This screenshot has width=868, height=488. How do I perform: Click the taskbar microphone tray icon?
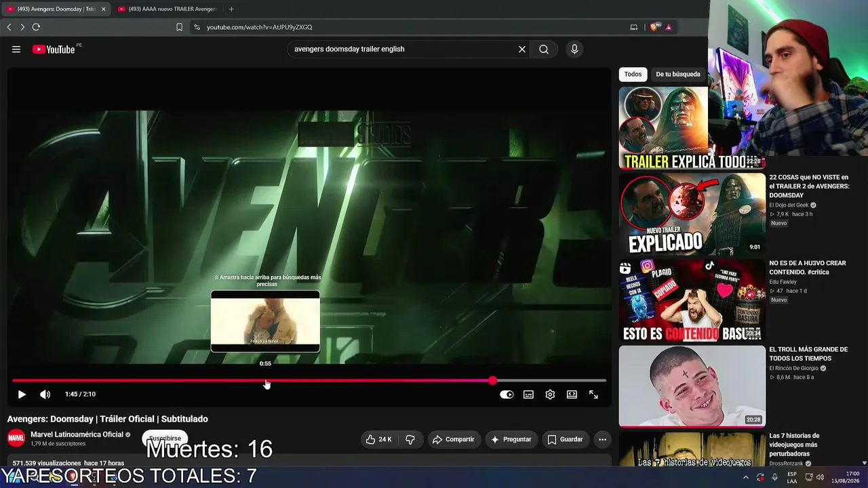pyautogui.click(x=774, y=477)
